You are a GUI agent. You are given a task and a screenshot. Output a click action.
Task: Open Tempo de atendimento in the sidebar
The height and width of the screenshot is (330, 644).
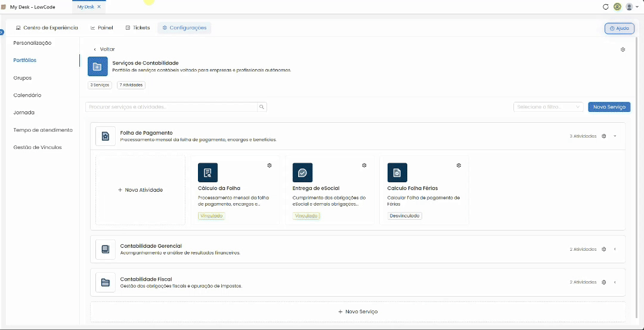[43, 130]
